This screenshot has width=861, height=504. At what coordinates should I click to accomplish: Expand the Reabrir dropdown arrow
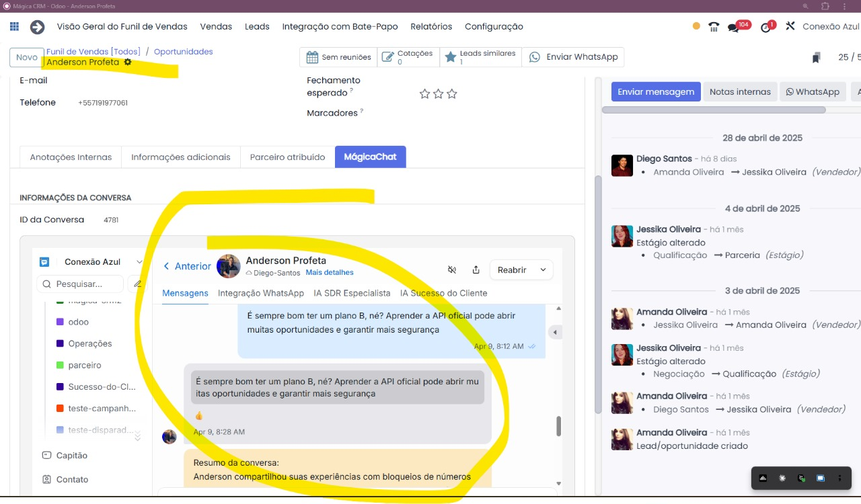(x=543, y=269)
